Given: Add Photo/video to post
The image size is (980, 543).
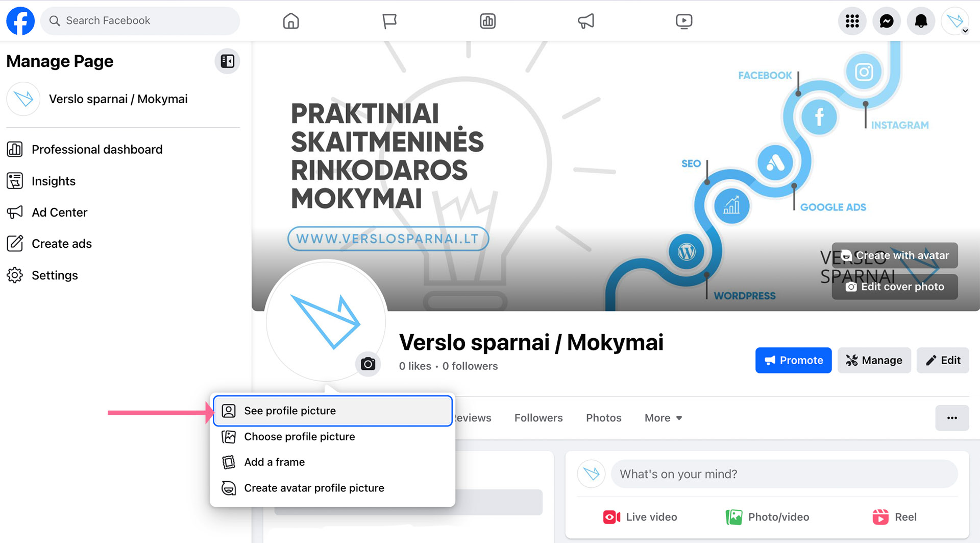Looking at the screenshot, I should click(767, 517).
